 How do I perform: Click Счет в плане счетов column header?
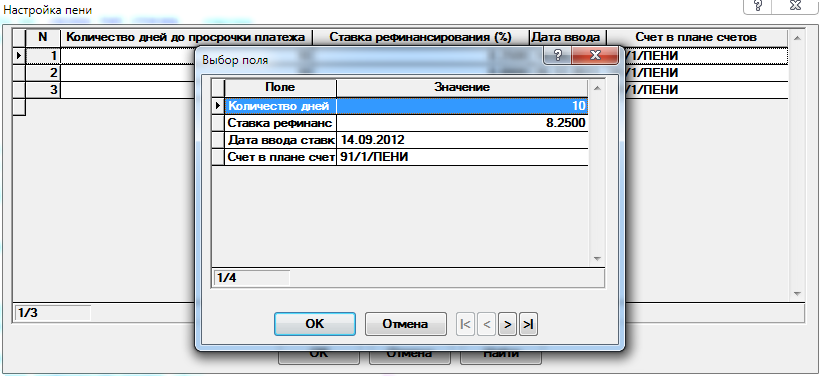pyautogui.click(x=696, y=38)
